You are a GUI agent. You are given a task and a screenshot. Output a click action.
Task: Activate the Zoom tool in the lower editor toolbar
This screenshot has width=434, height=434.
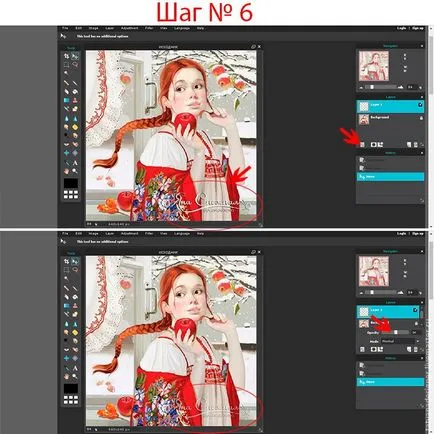(x=75, y=376)
